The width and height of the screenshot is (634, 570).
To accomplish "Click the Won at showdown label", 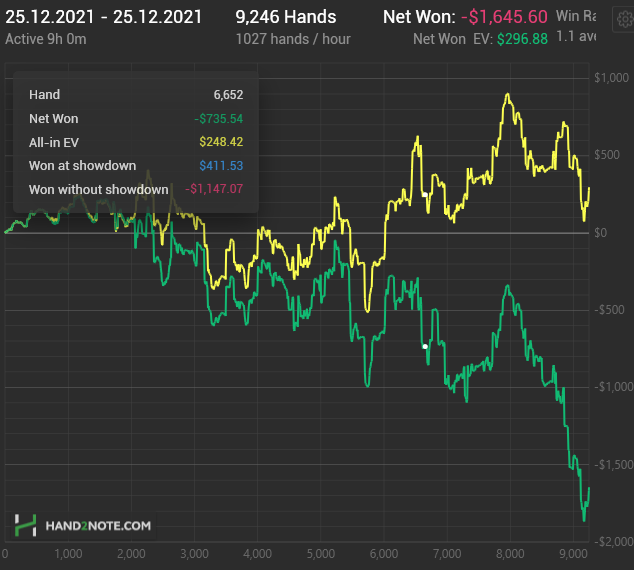I will pos(82,166).
